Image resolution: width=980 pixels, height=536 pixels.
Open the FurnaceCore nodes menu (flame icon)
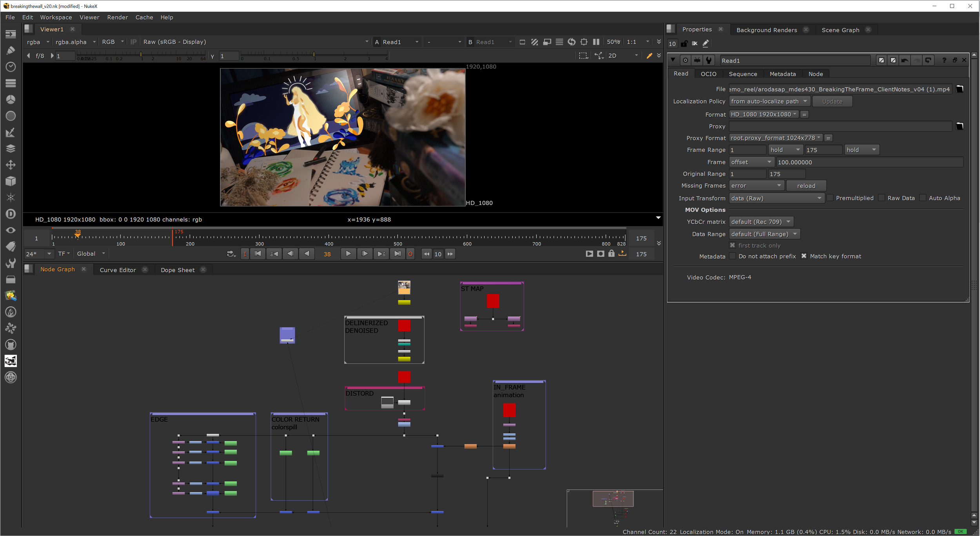point(11,312)
